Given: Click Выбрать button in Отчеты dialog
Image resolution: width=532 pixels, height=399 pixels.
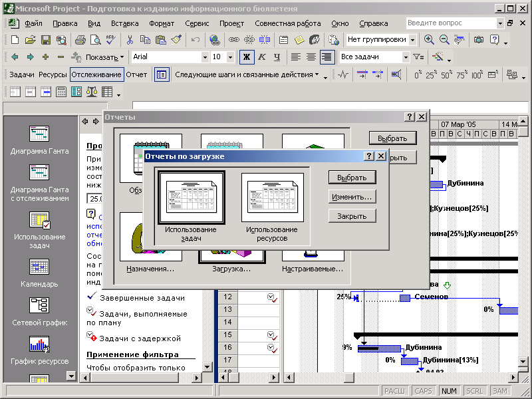Looking at the screenshot, I should (x=392, y=138).
